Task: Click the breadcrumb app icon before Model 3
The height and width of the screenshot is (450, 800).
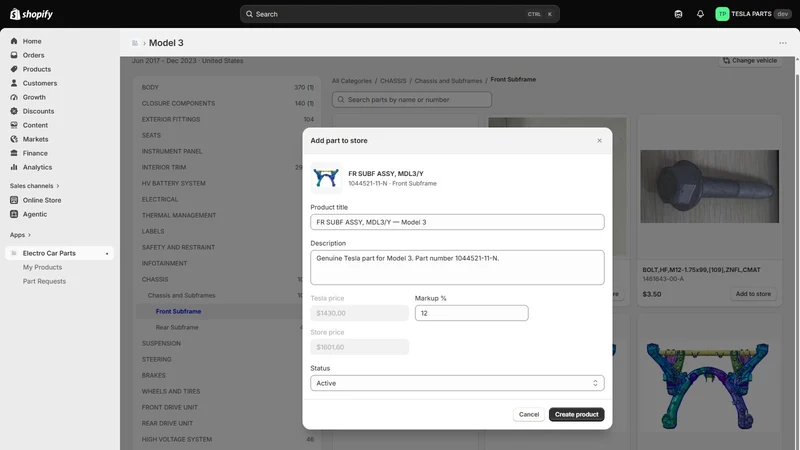Action: click(x=135, y=43)
